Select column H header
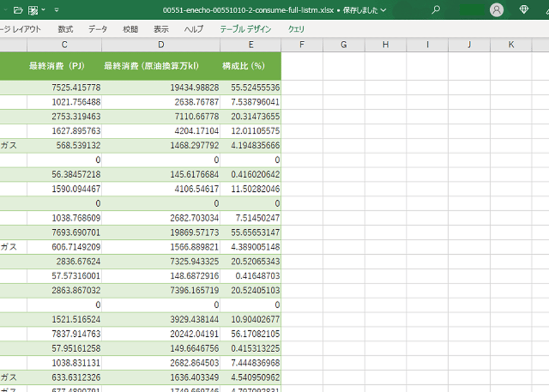This screenshot has height=392, width=549. (386, 45)
